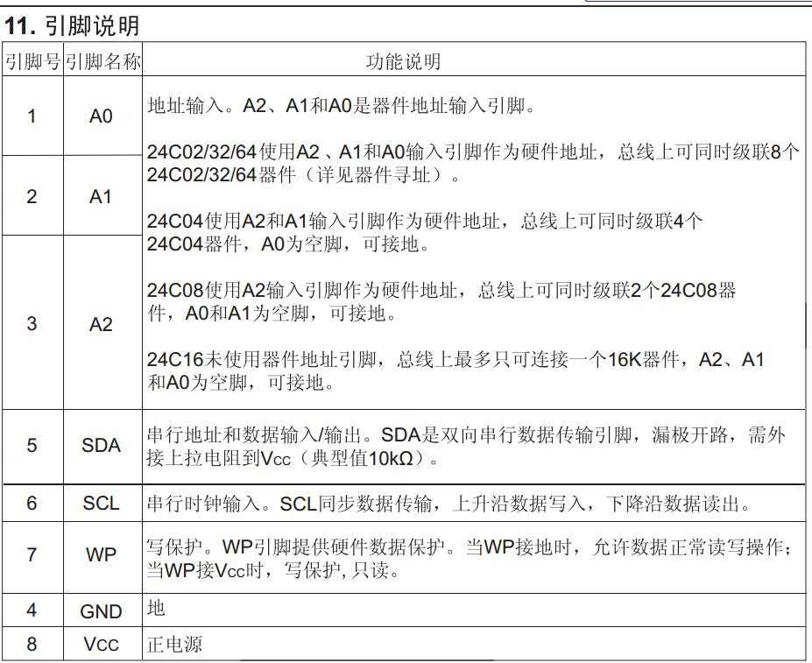
Task: Select pin number cell '4'
Action: pyautogui.click(x=32, y=610)
